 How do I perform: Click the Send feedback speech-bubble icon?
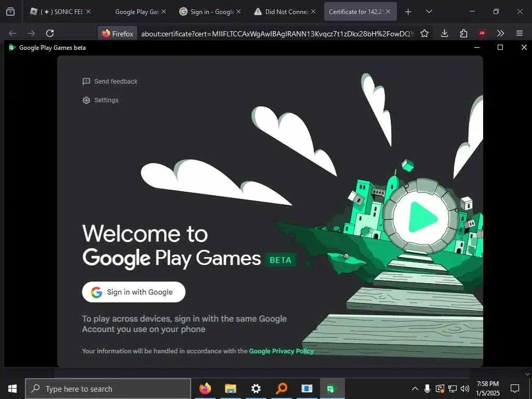pyautogui.click(x=86, y=82)
